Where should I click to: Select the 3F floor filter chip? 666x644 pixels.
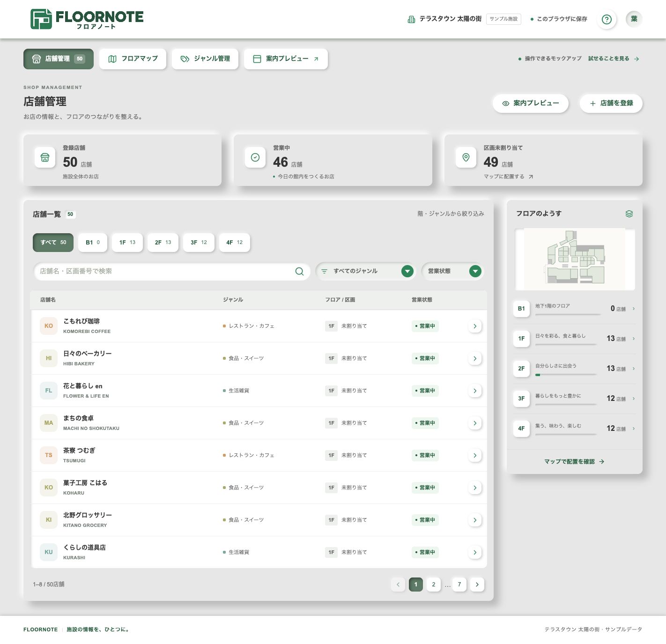(x=199, y=243)
